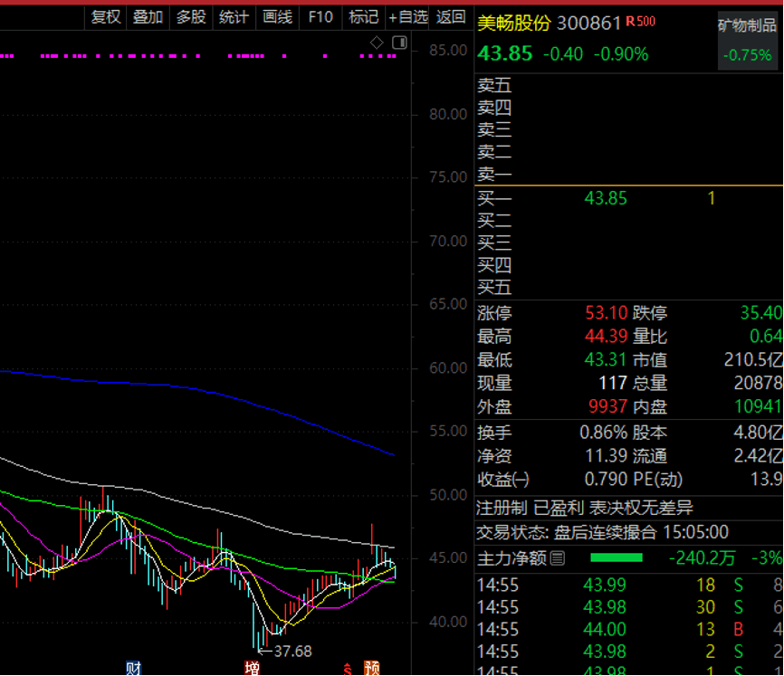Click the diamond icon above the chart

click(378, 43)
